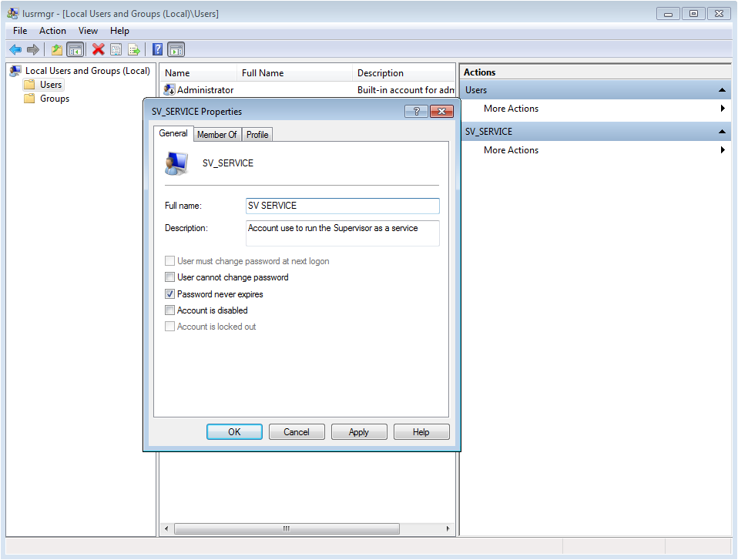
Task: Click the Up one level folder icon
Action: [x=56, y=49]
